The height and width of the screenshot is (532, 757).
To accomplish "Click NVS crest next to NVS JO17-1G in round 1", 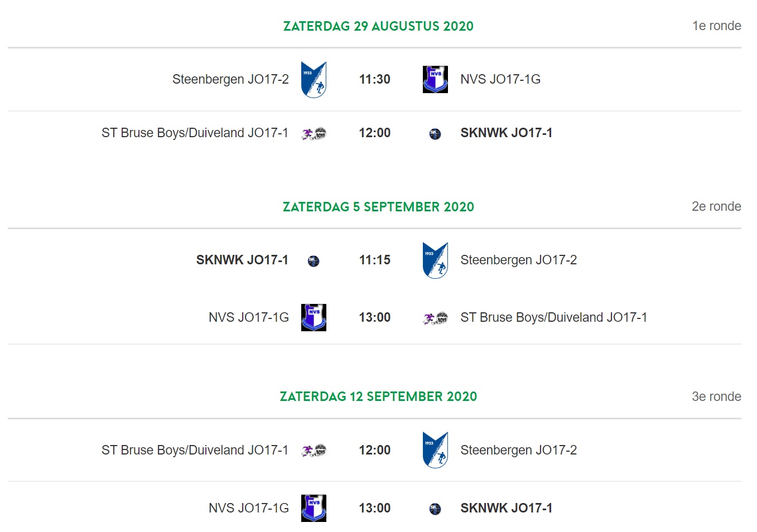I will [435, 79].
